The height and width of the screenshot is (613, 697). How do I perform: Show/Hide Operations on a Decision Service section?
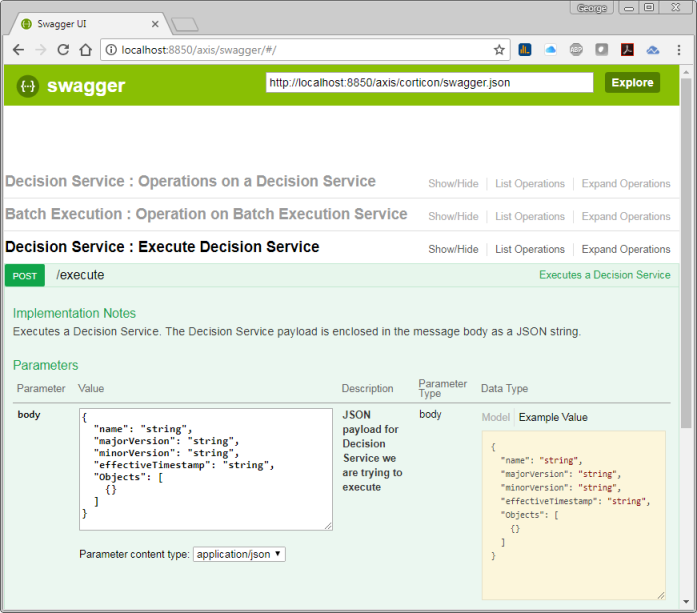point(453,184)
